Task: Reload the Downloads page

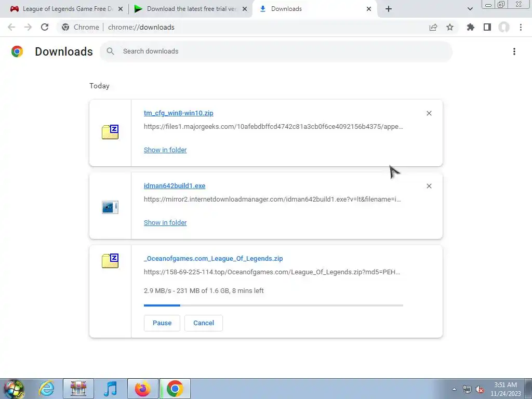Action: pos(45,27)
